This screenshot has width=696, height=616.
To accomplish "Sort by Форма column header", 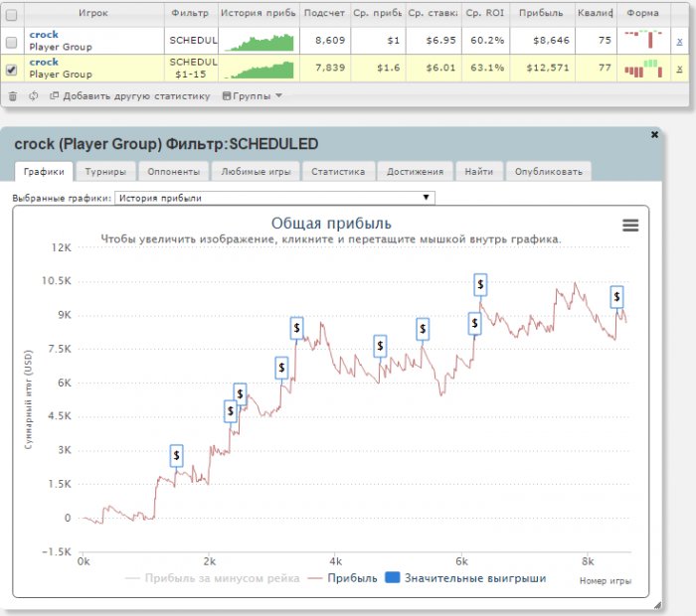I will coord(642,13).
